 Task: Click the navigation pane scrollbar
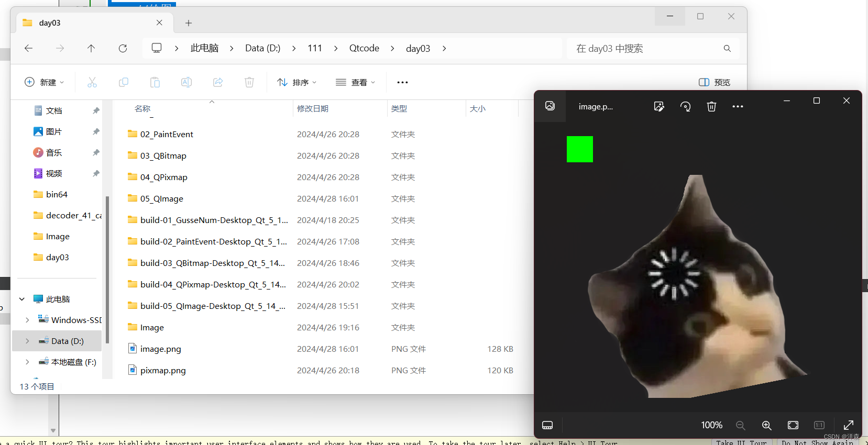(107, 270)
